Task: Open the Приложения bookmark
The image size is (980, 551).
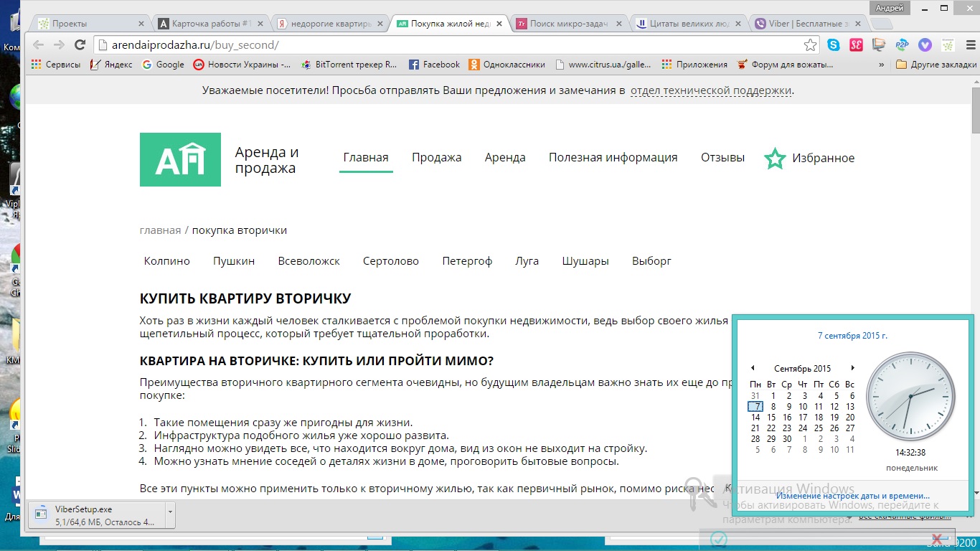Action: [694, 65]
